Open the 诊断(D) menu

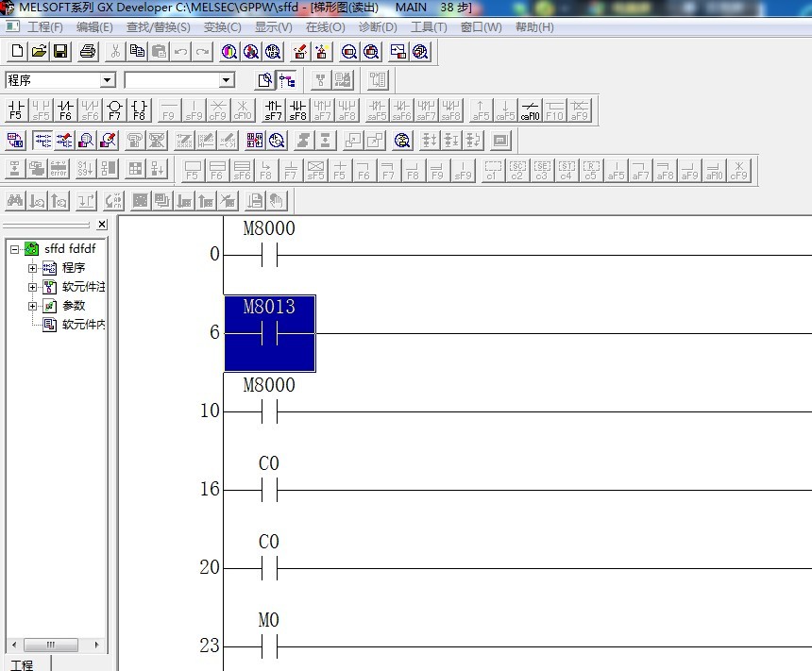click(x=377, y=27)
